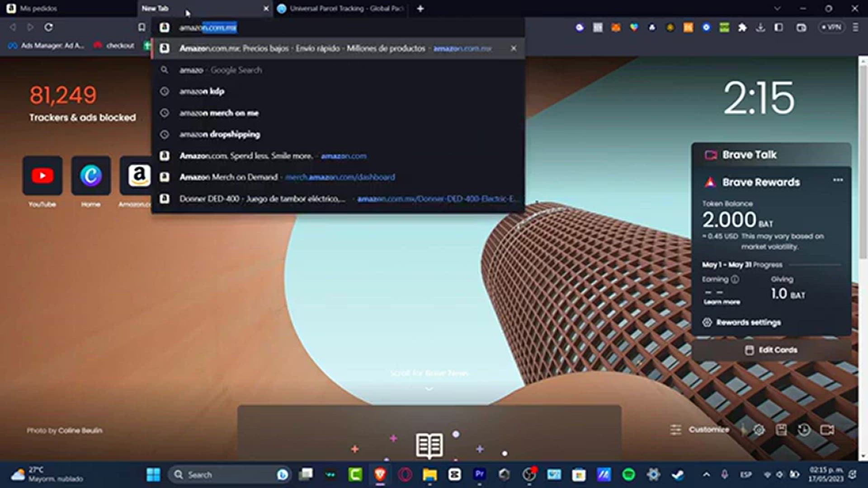This screenshot has width=868, height=488.
Task: Open the Ads Manager bookmark
Action: (x=46, y=46)
